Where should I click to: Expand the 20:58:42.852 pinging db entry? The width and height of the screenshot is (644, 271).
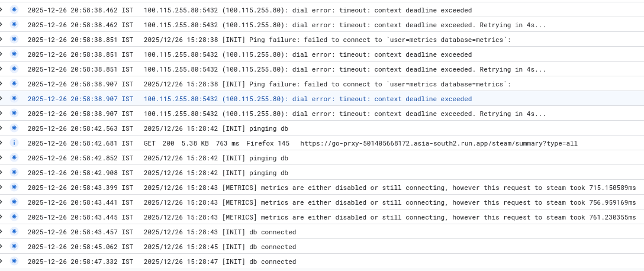[x=2, y=157]
